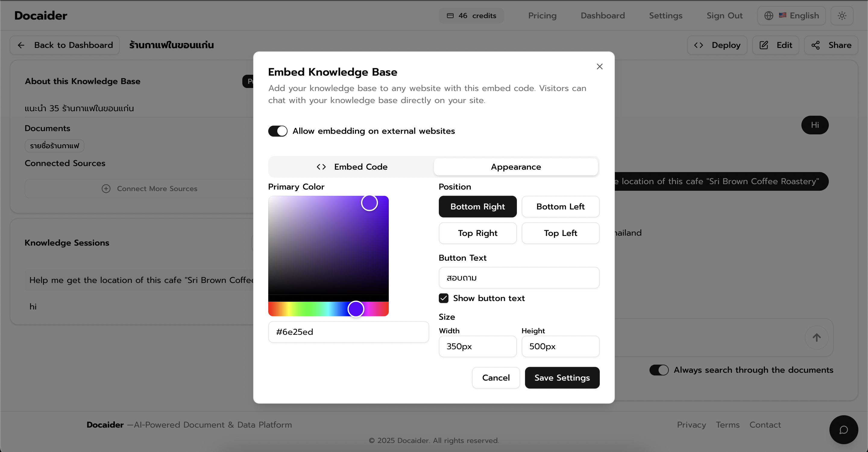Toggle Allow embedding on external websites
The image size is (868, 452).
(278, 131)
